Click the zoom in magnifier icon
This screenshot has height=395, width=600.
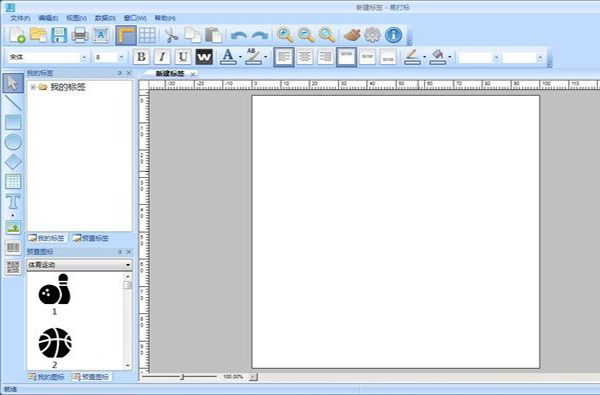pyautogui.click(x=285, y=35)
